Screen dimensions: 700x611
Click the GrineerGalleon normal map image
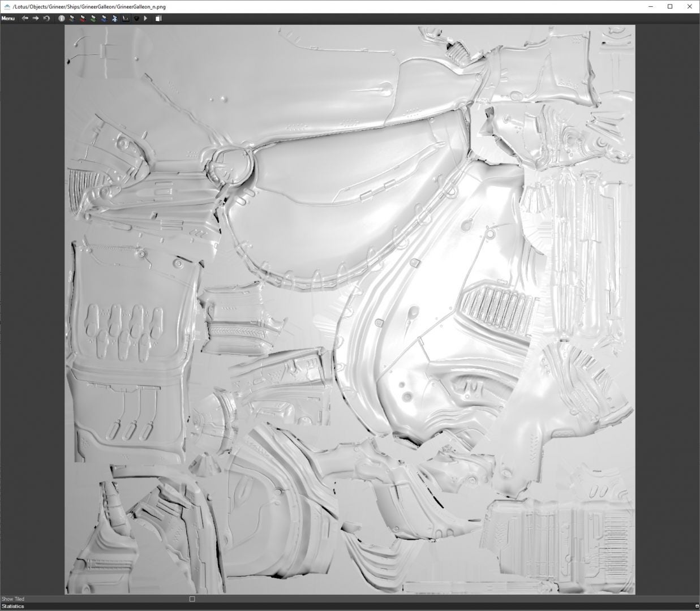pos(350,309)
